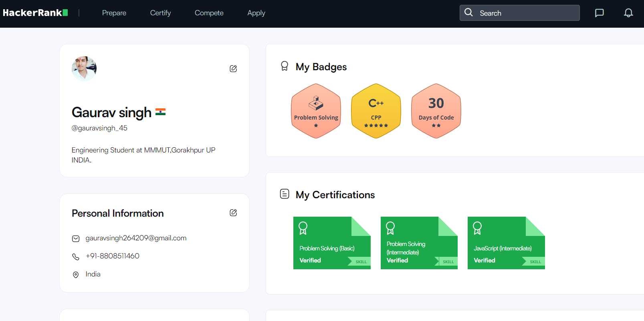Select the Apply navigation item
644x321 pixels.
click(256, 13)
